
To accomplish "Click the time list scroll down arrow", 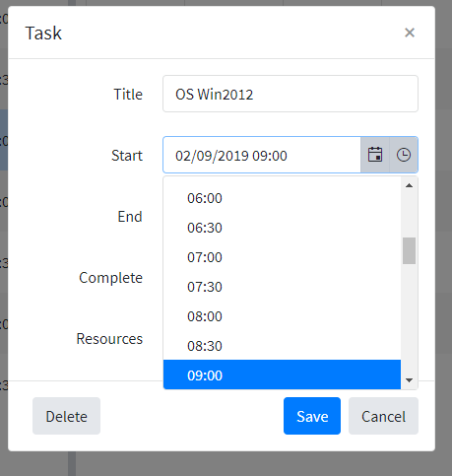I will 409,380.
